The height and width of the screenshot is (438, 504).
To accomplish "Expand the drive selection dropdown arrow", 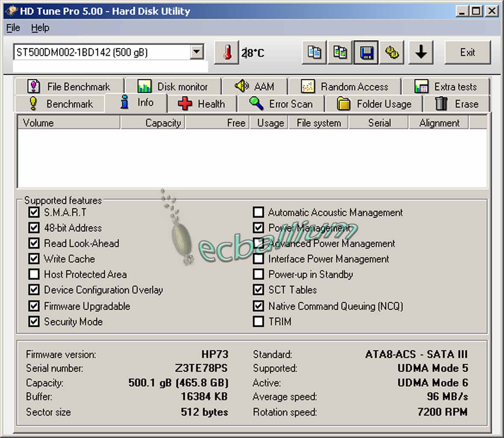I will [196, 52].
